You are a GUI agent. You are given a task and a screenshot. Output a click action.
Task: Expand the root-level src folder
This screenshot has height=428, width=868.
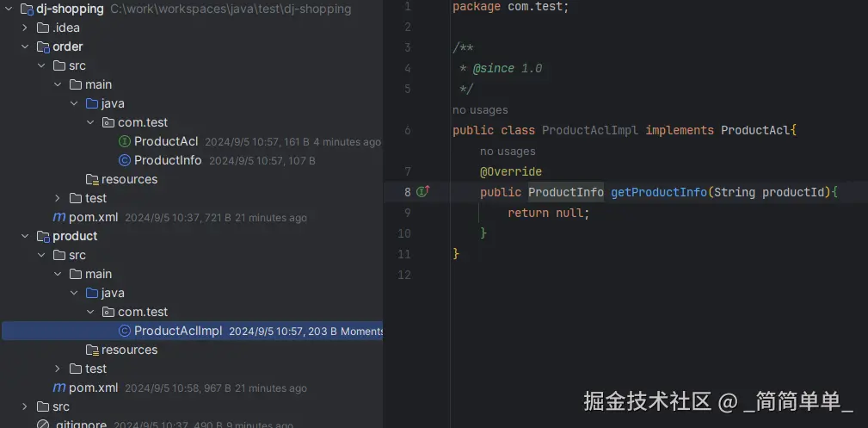24,406
